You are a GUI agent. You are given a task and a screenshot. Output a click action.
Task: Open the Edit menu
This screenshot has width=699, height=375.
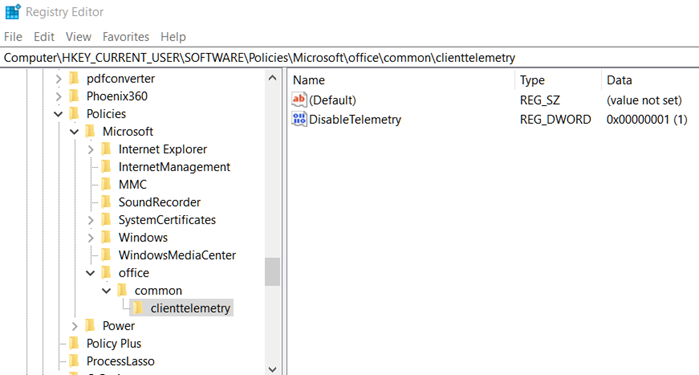(44, 37)
